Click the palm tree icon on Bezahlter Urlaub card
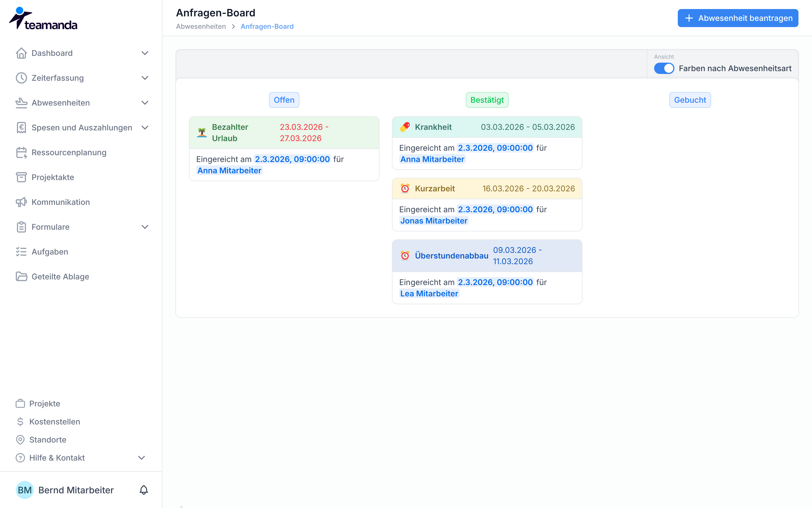 pos(202,133)
